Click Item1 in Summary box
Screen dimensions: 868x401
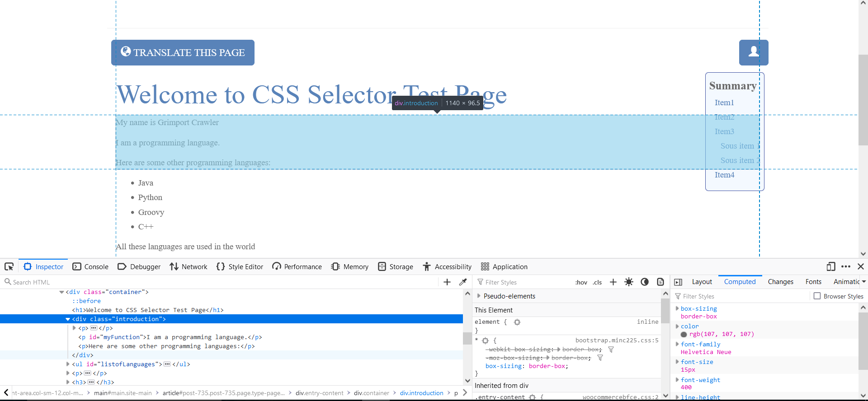[x=724, y=103]
